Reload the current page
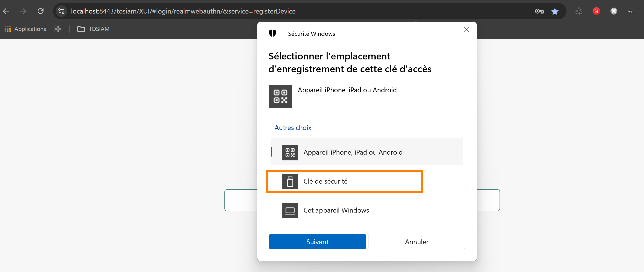This screenshot has width=644, height=272. coord(41,11)
